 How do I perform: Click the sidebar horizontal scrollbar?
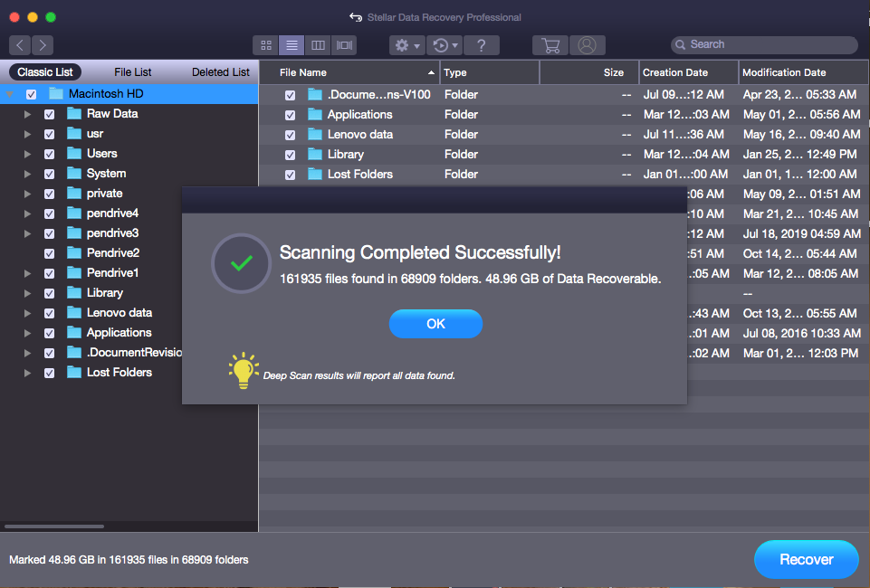[53, 526]
